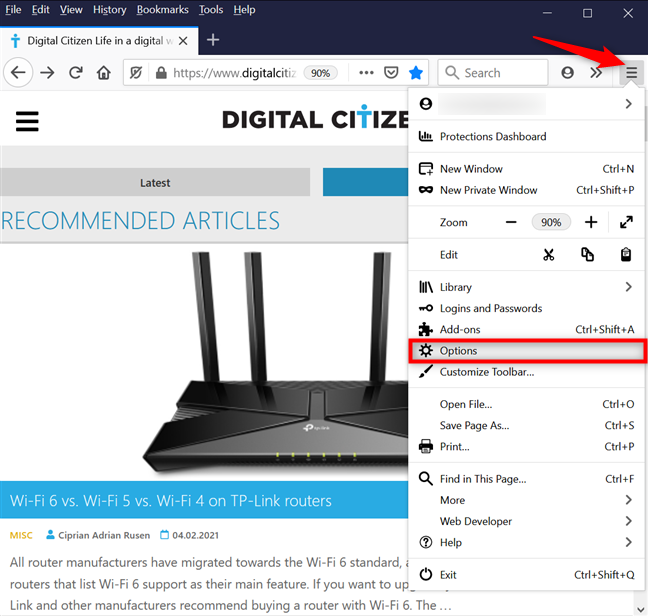This screenshot has height=616, width=648.
Task: Open Options from the menu
Action: coord(527,351)
